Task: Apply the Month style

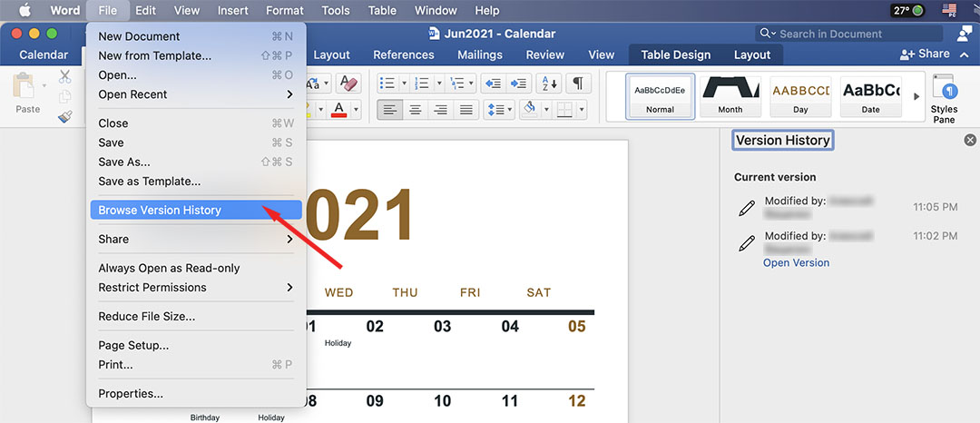Action: point(730,97)
